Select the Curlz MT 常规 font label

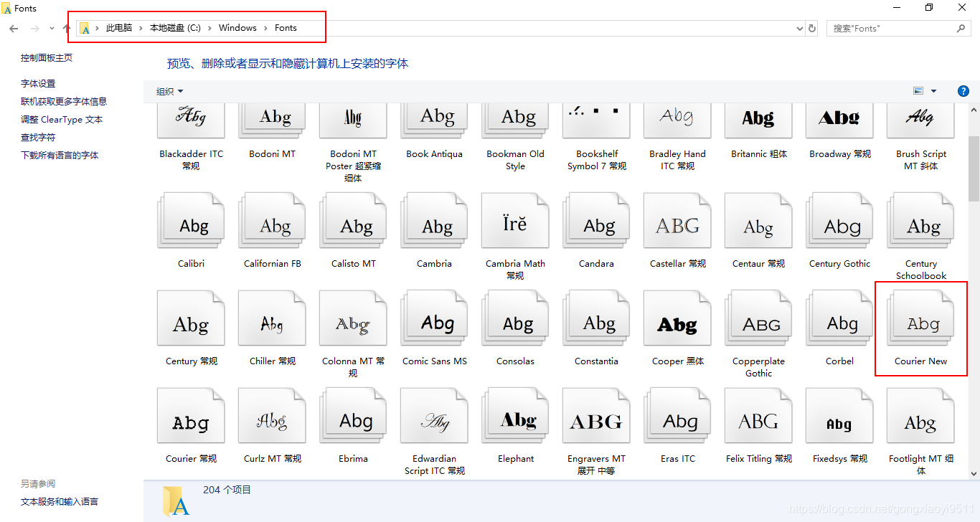[273, 459]
